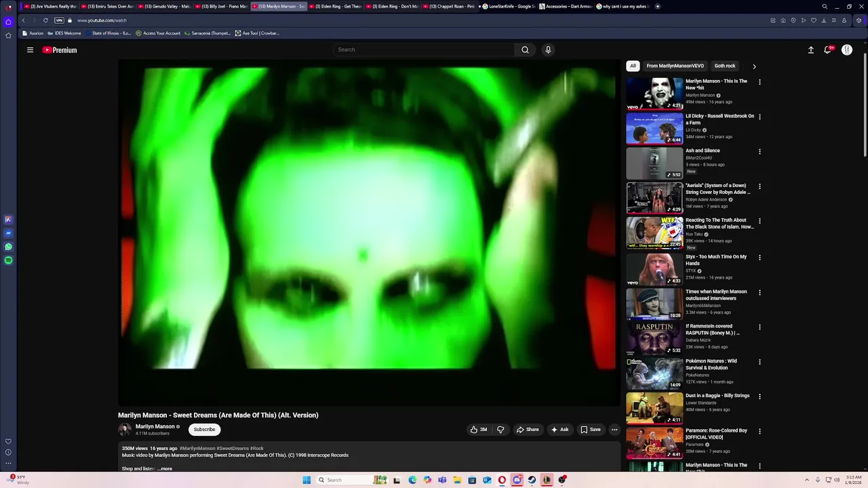Open the Marilyn Manson channel avatar
The image size is (868, 488).
pos(125,429)
